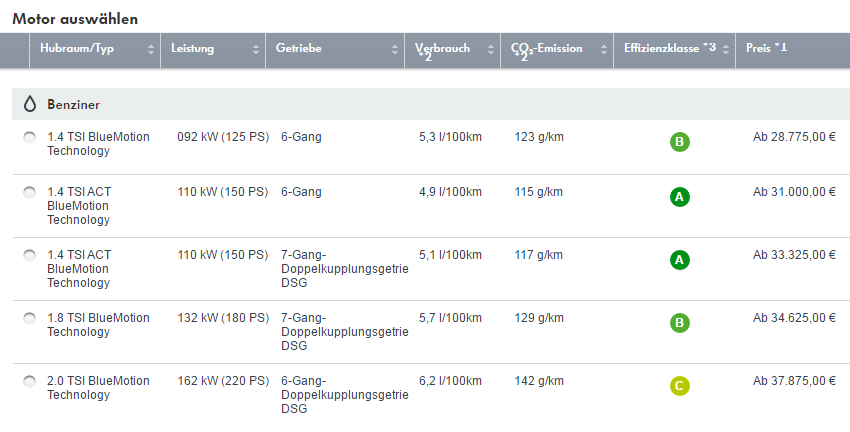Sort by Leistung using sort arrows
Viewport: 850px width, 432px height.
[254, 50]
